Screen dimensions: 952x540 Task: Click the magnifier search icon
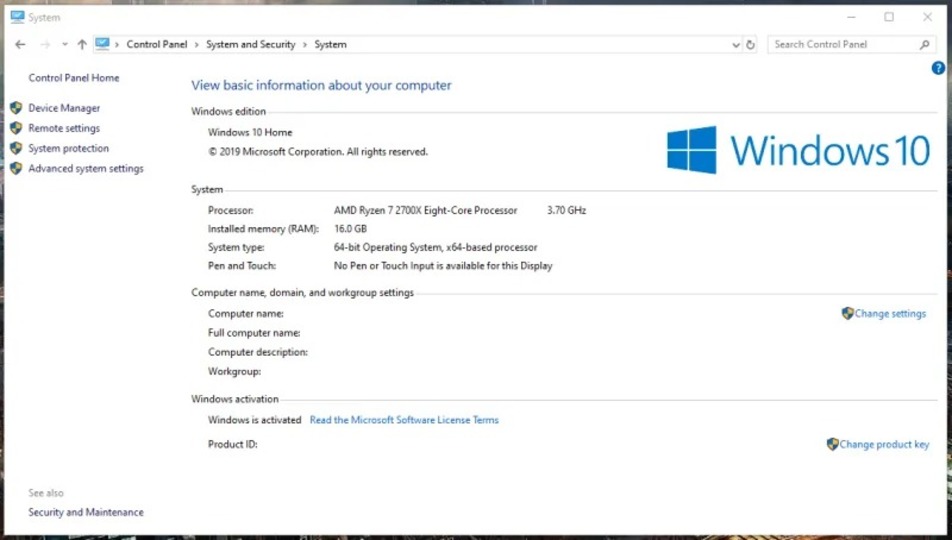[924, 44]
